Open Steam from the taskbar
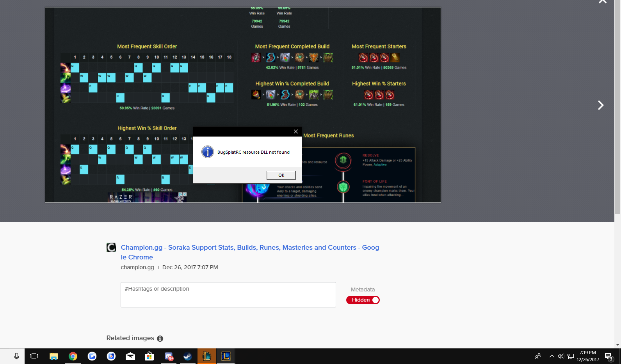621x364 pixels. coord(188,356)
